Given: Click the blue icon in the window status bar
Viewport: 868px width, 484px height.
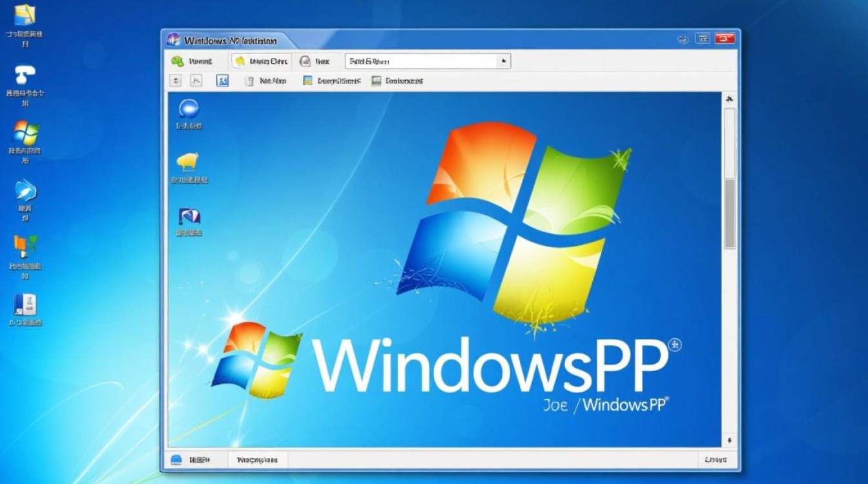Looking at the screenshot, I should 176,460.
